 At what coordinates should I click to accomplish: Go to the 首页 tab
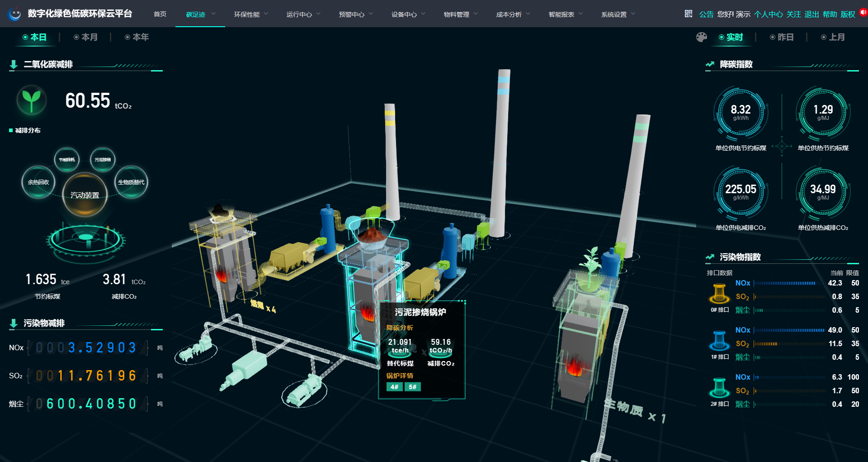[x=160, y=14]
